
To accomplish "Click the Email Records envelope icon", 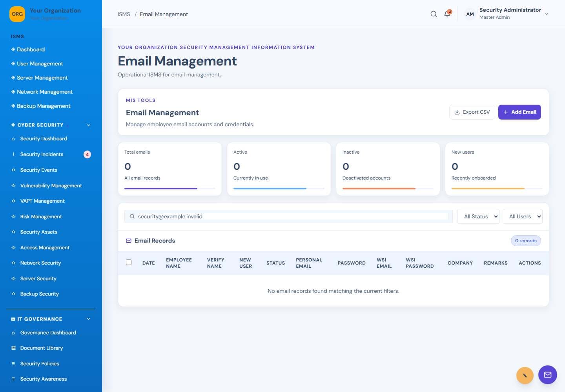I will point(129,241).
